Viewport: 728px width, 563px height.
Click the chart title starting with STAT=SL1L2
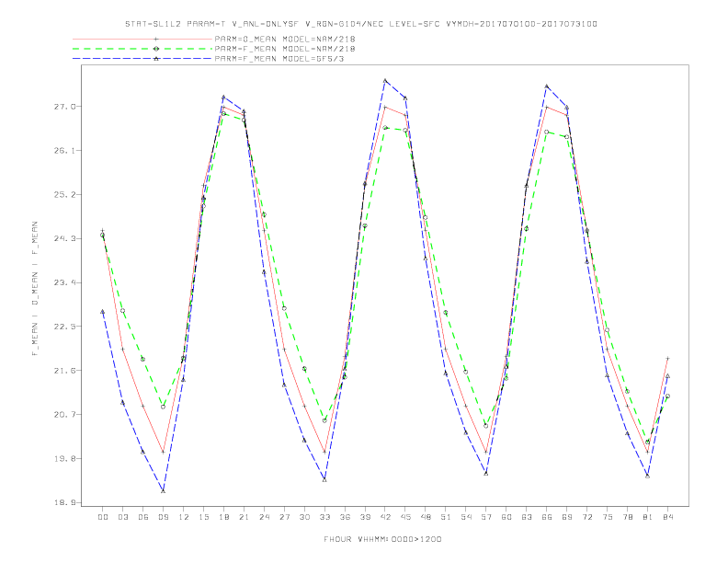[360, 24]
